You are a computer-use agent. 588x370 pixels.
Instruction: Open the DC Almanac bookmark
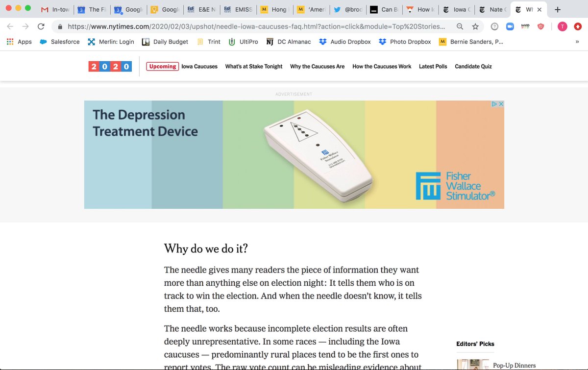pos(289,42)
